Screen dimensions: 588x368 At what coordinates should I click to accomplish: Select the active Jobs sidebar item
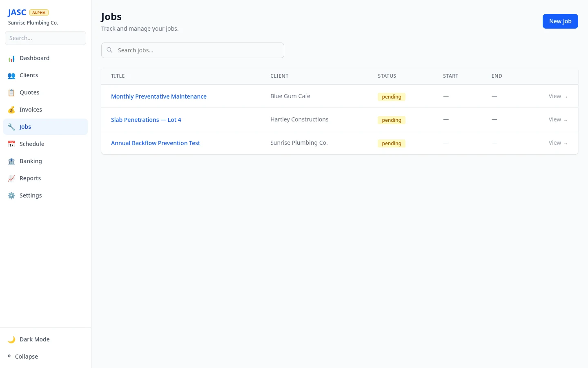click(x=45, y=127)
